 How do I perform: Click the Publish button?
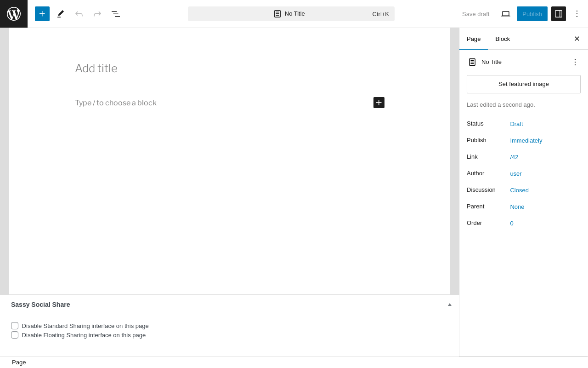tap(532, 14)
